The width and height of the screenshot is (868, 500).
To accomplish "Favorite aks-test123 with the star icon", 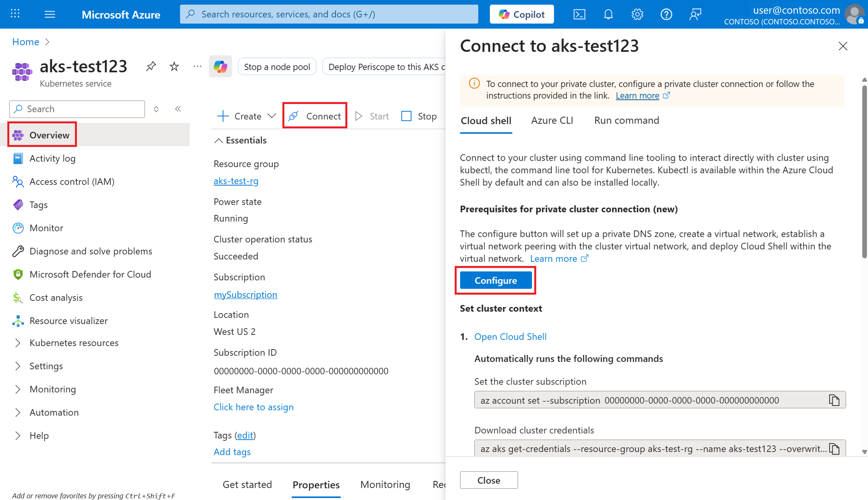I will click(x=174, y=66).
